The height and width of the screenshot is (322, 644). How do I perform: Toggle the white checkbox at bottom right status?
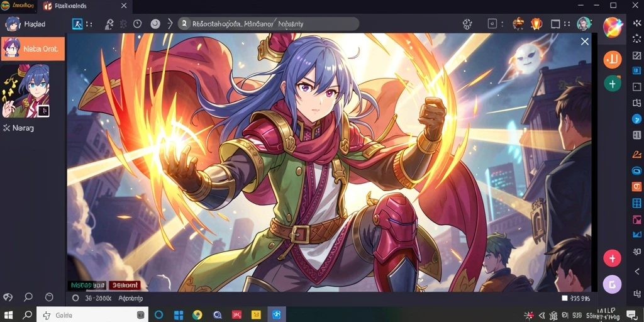pos(564,298)
